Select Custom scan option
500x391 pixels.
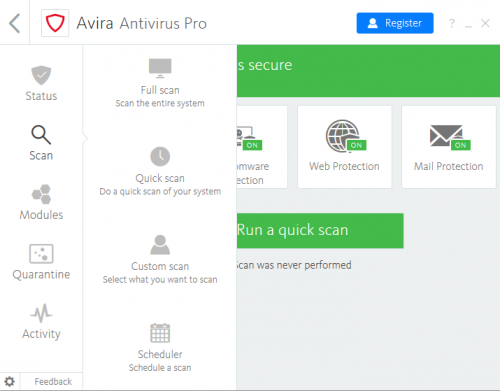160,259
